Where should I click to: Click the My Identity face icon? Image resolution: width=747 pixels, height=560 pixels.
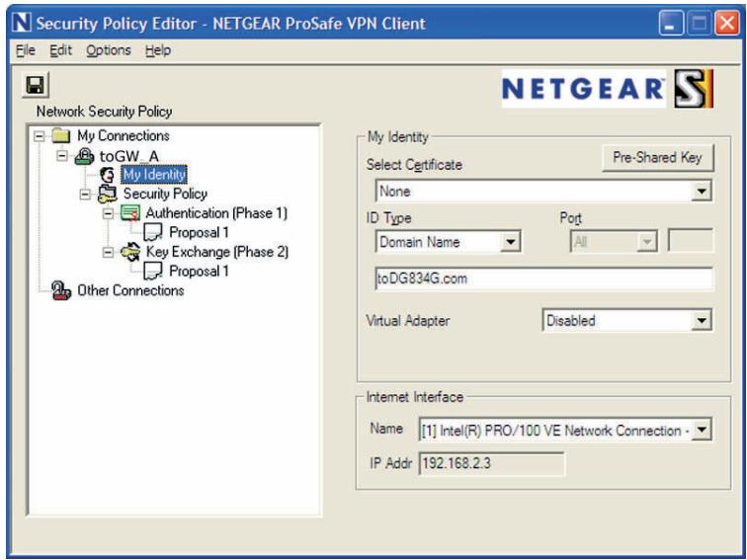click(107, 175)
